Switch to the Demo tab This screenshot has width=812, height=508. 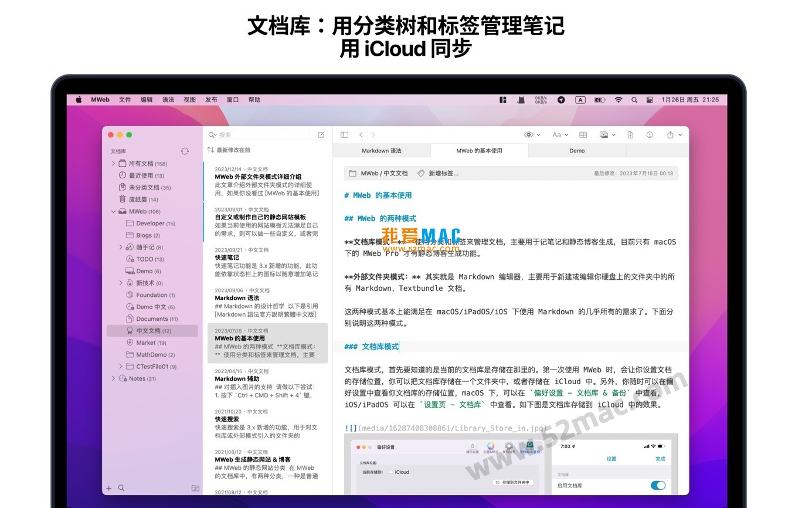pyautogui.click(x=576, y=151)
